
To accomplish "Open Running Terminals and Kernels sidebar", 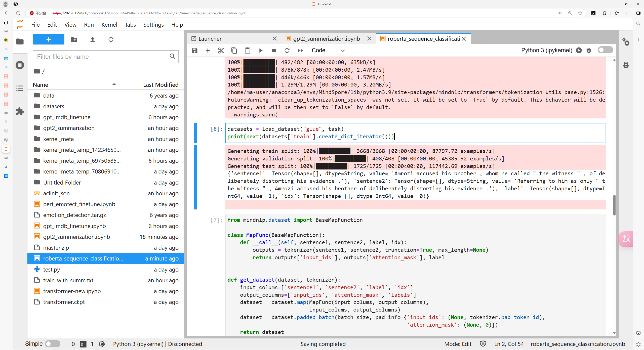I will (x=20, y=65).
